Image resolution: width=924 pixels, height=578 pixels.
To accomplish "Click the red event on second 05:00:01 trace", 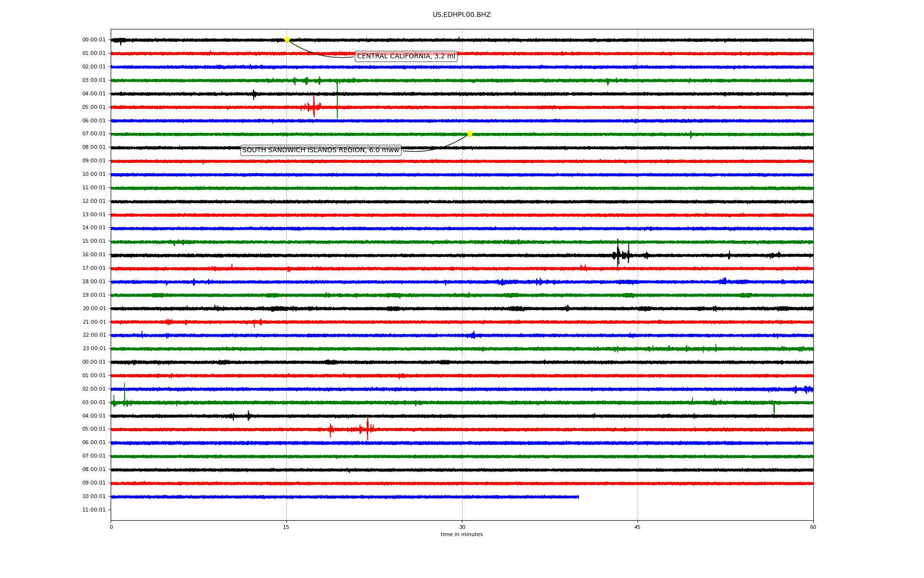I will pos(367,429).
